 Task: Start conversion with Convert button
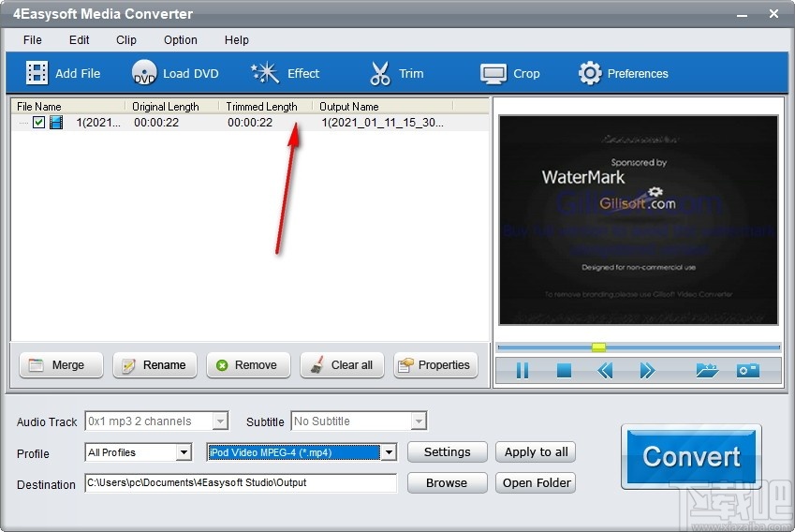[x=691, y=456]
